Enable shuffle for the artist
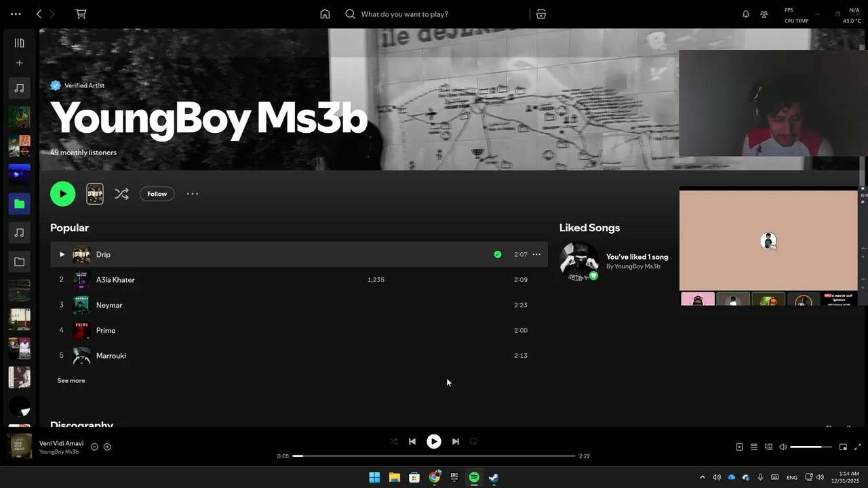The height and width of the screenshot is (488, 868). point(121,194)
